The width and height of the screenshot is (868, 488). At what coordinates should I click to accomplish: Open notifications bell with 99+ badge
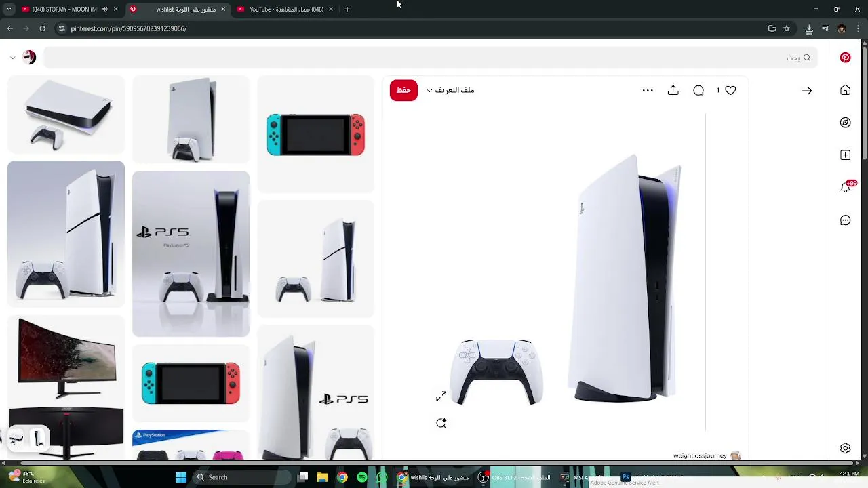[x=846, y=187]
